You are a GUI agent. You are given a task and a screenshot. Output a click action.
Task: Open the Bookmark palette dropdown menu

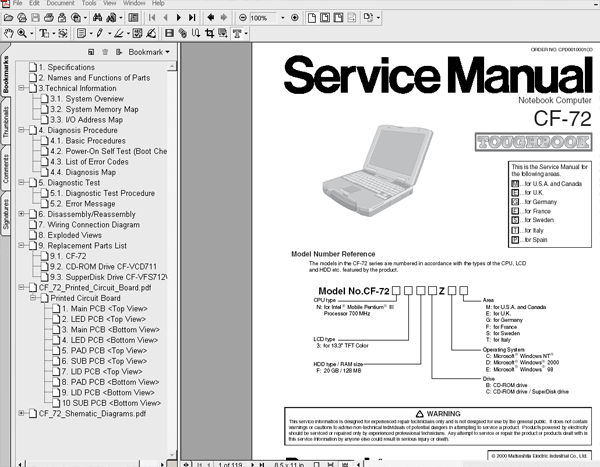click(x=149, y=52)
